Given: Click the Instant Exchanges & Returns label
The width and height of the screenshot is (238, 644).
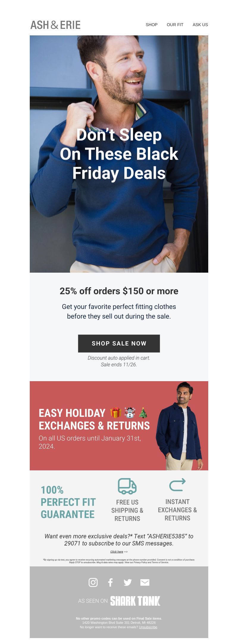Looking at the screenshot, I should (x=177, y=510).
